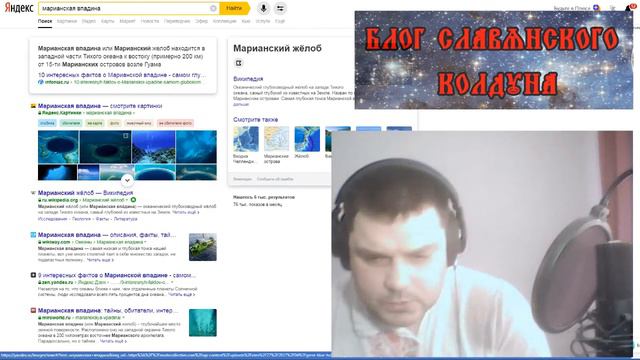Open notifications bell icon
Screen dimensions: 640x360
pos(629,8)
